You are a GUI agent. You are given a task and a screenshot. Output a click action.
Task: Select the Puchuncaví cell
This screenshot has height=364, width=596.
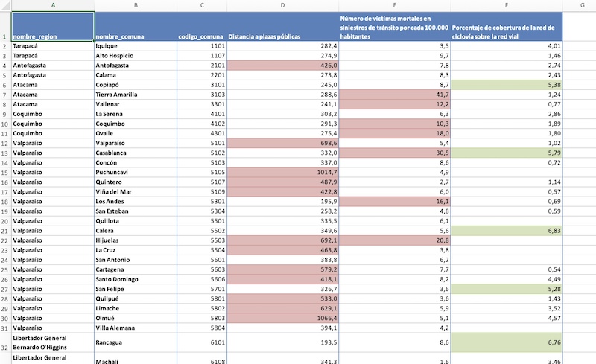click(136, 172)
